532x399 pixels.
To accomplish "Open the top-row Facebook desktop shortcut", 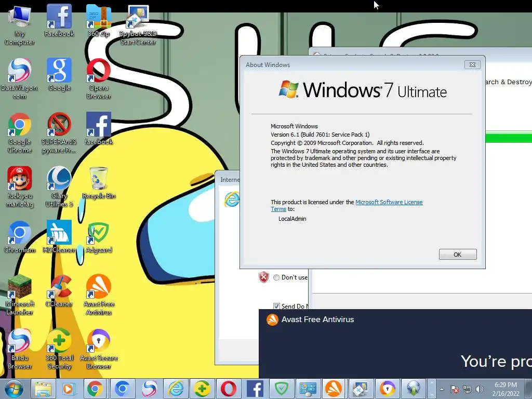I will pyautogui.click(x=59, y=20).
